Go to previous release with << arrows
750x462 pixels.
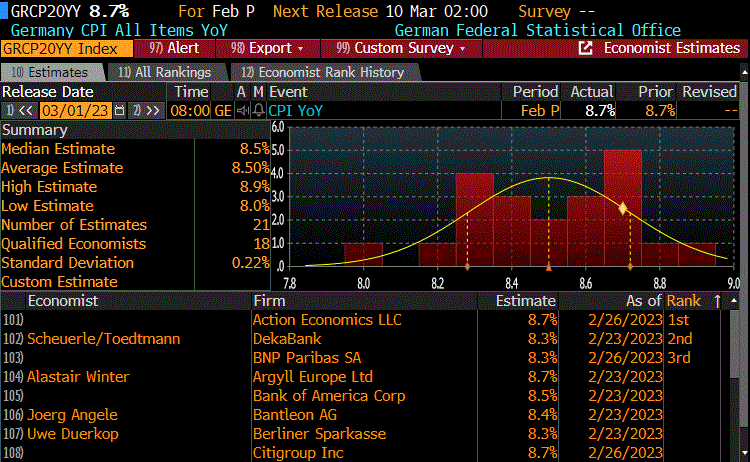tap(20, 111)
